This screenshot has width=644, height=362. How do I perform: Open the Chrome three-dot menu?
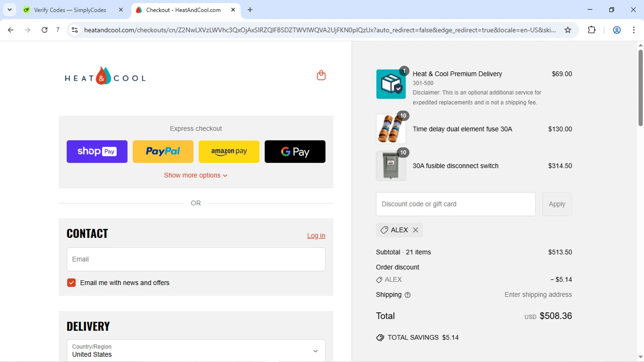634,30
